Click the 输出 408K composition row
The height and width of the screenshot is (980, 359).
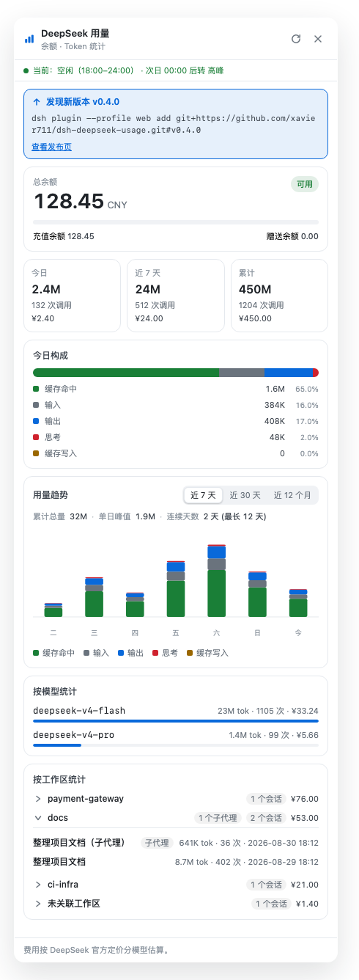tap(176, 421)
